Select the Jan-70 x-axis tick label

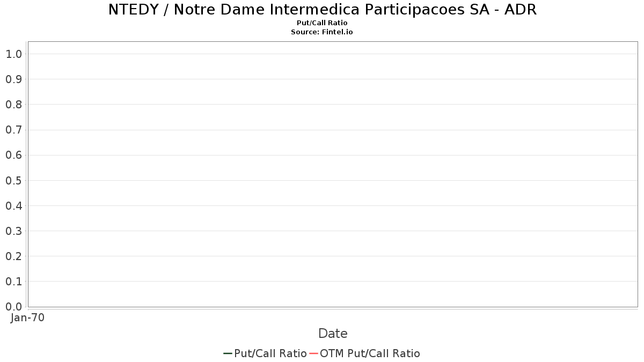27,317
